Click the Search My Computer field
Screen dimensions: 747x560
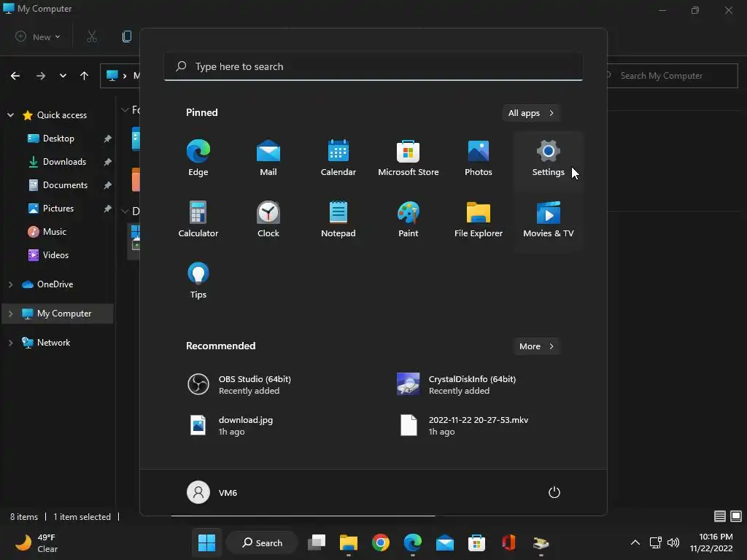pyautogui.click(x=673, y=76)
